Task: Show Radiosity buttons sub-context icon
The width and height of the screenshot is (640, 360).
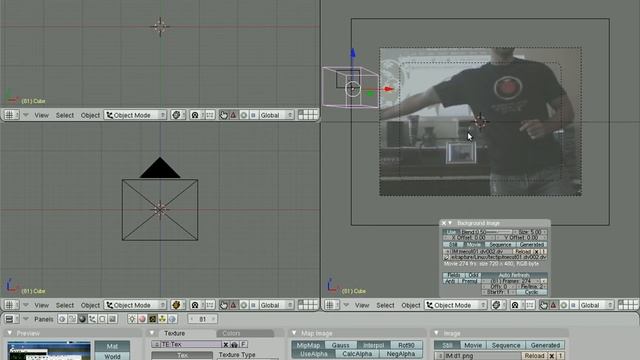Action: (162, 319)
